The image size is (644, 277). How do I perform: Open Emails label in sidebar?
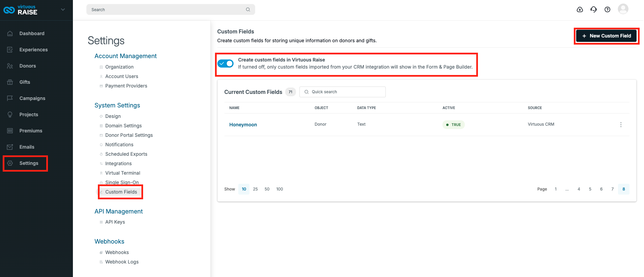pos(27,147)
